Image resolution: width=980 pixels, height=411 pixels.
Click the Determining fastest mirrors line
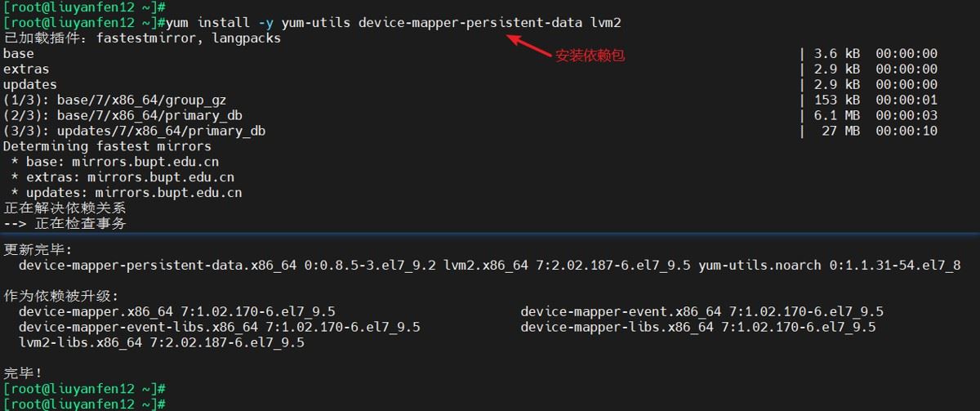[x=107, y=146]
